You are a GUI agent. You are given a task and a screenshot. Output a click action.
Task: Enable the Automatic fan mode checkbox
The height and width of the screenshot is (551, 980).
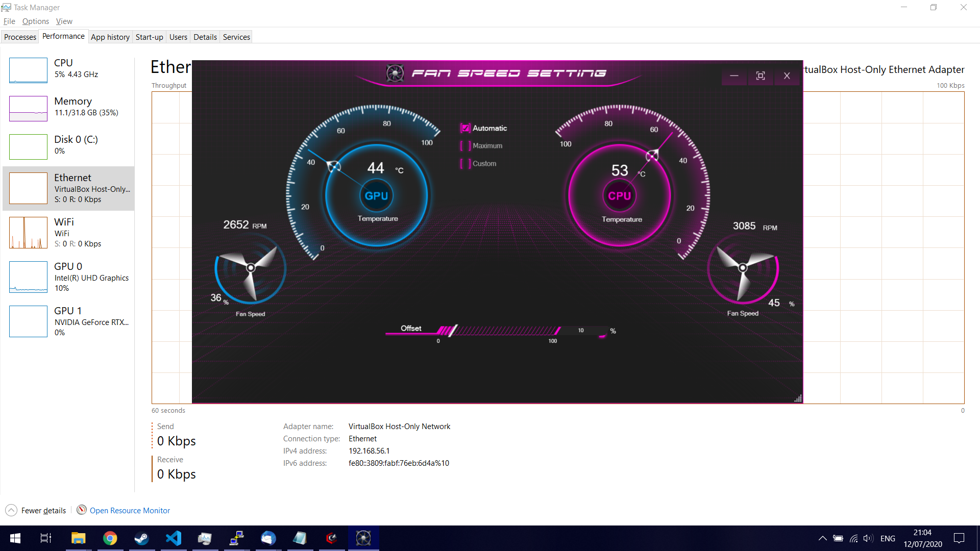coord(465,128)
